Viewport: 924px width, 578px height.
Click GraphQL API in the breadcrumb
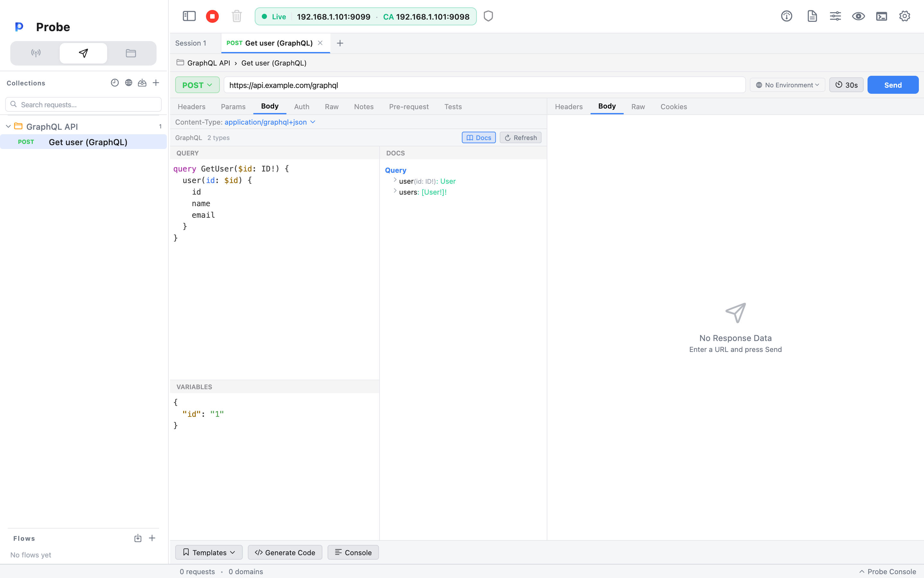(209, 63)
